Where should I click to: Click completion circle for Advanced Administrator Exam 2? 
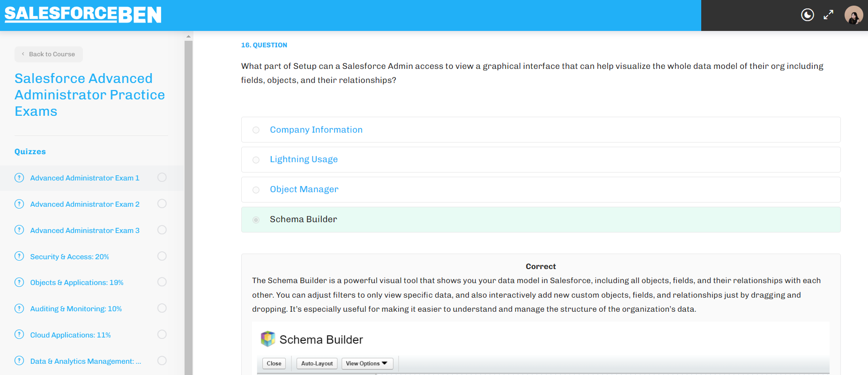tap(162, 204)
